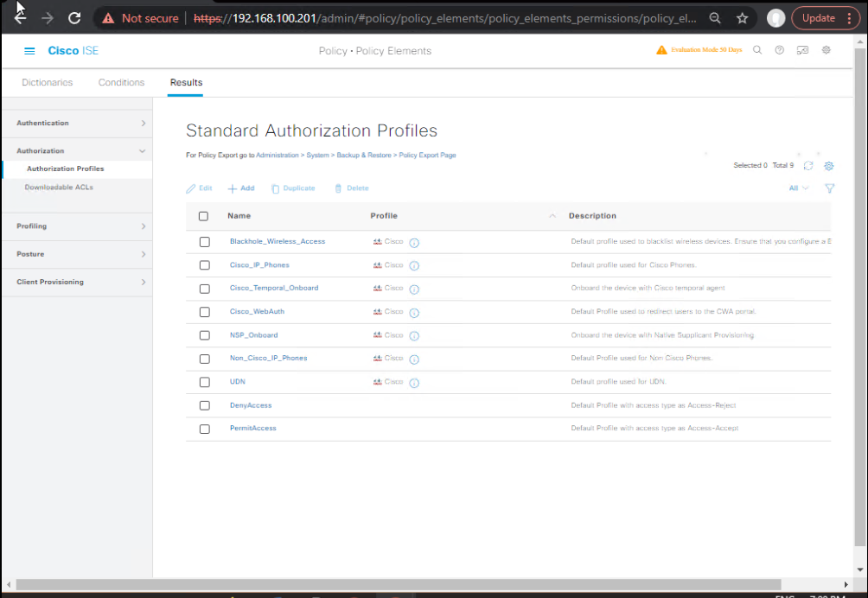Click the browser address bar URL

444,18
